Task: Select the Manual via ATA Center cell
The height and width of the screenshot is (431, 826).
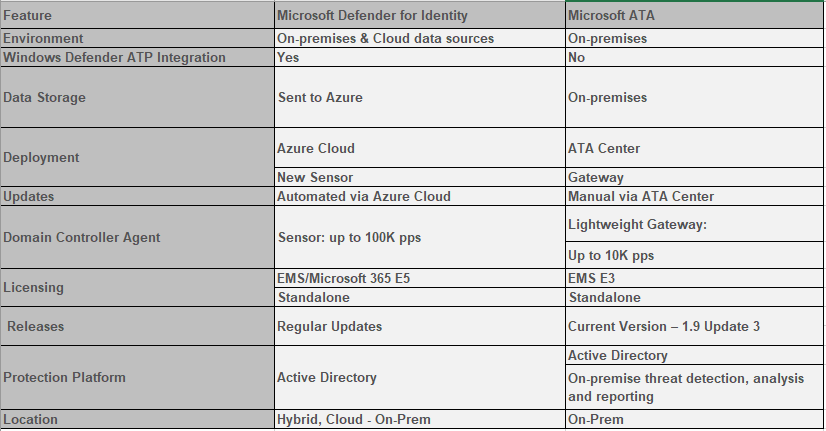Action: (693, 196)
